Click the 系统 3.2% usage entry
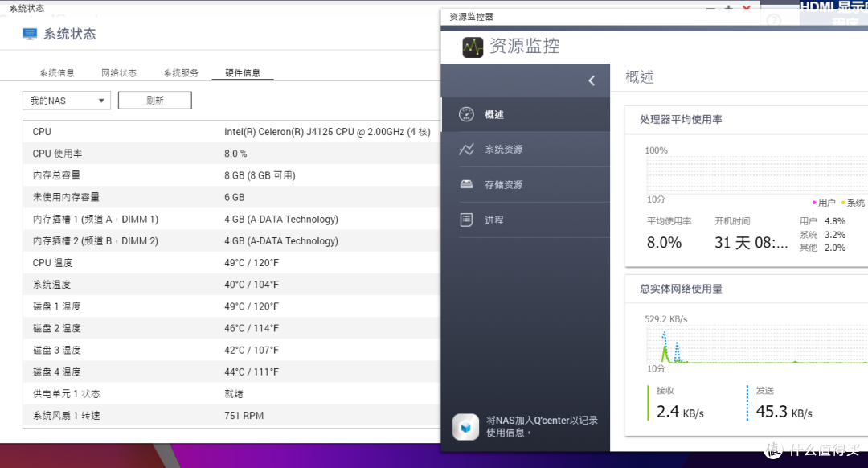The height and width of the screenshot is (468, 868). click(x=822, y=234)
